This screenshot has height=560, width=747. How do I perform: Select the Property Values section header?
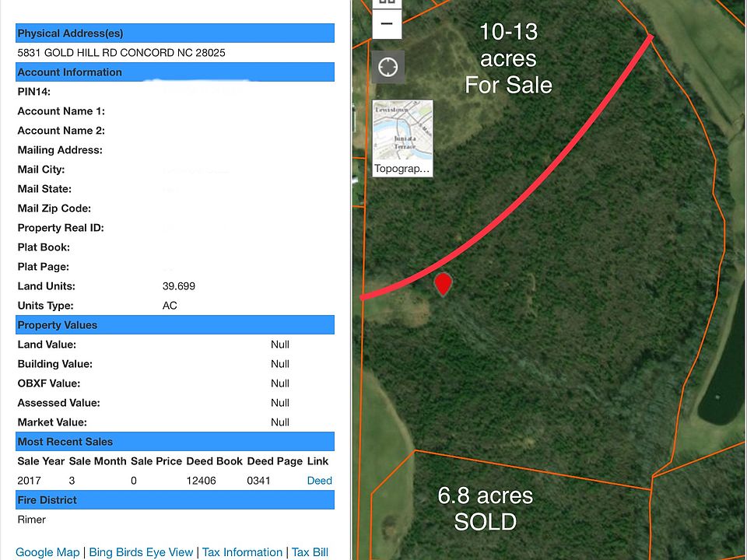point(57,325)
